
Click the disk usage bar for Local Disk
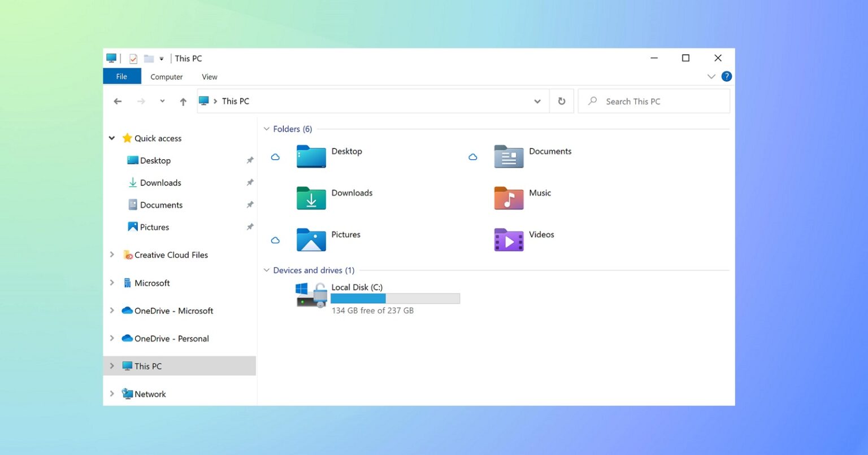(395, 298)
